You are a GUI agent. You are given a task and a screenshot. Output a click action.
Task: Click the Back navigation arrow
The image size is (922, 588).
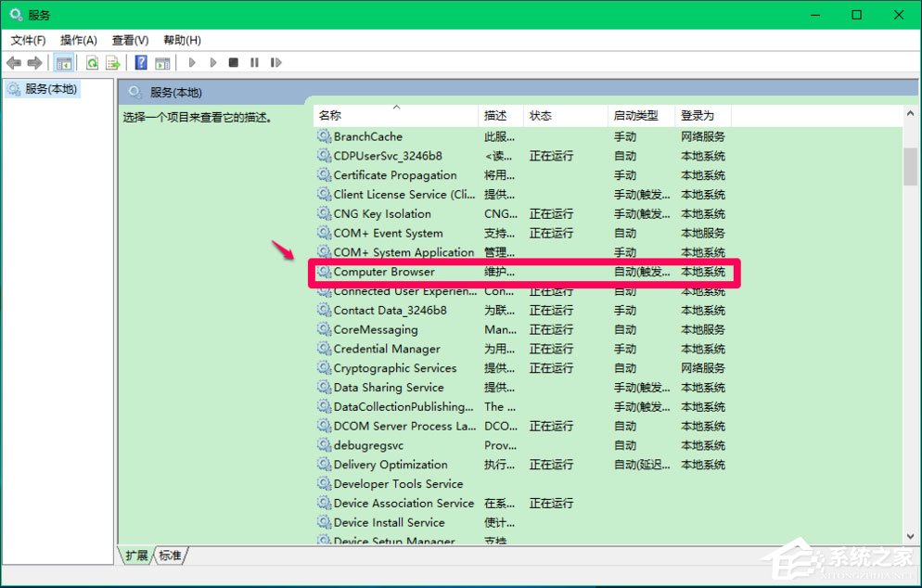14,62
